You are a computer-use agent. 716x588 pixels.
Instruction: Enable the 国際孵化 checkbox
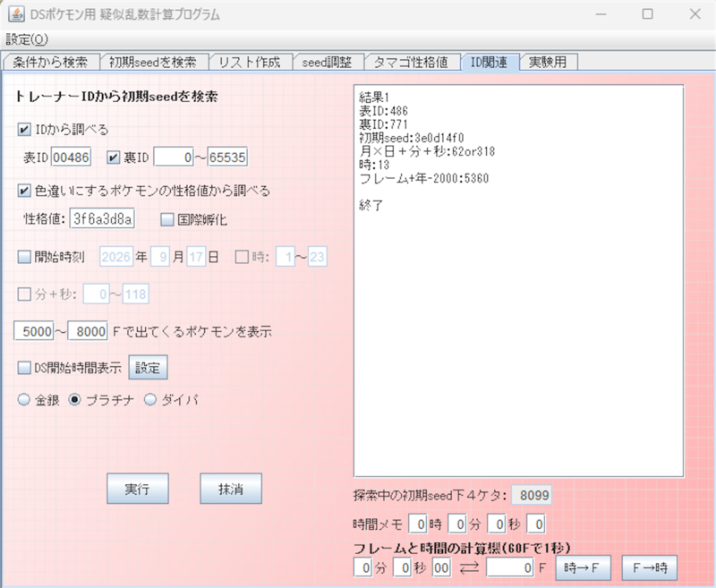tap(167, 219)
